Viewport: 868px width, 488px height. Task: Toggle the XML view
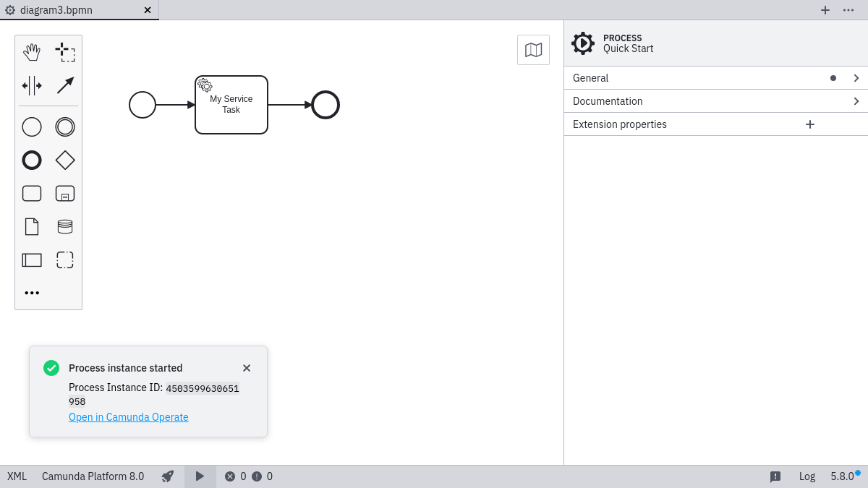pos(16,476)
